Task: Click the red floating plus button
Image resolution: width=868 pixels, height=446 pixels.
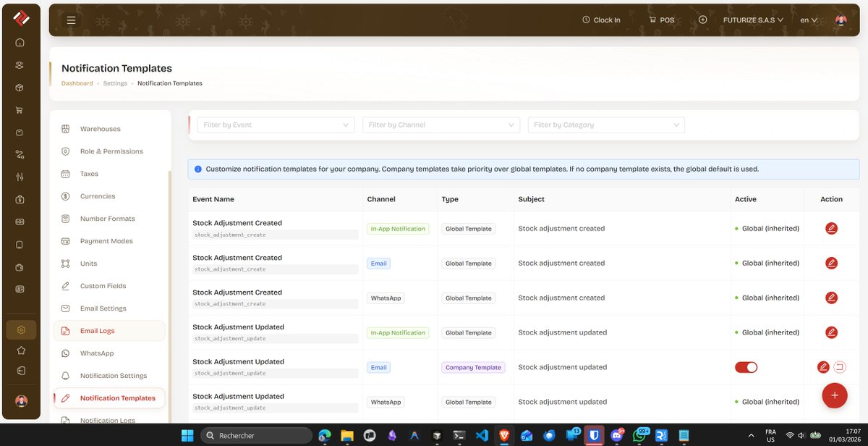Action: pyautogui.click(x=834, y=395)
